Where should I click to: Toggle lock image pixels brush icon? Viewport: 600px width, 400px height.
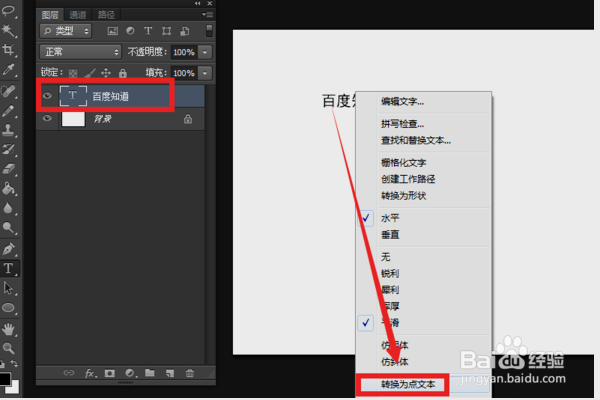[x=90, y=73]
